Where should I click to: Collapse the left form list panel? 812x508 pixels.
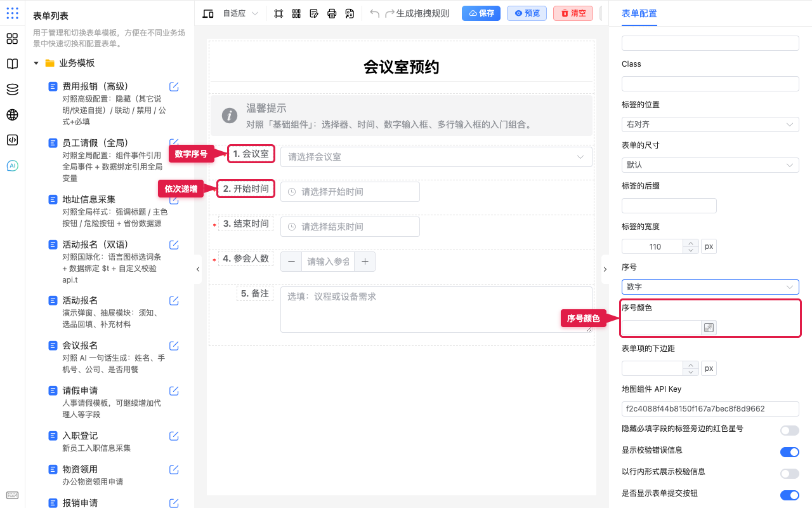click(x=198, y=269)
